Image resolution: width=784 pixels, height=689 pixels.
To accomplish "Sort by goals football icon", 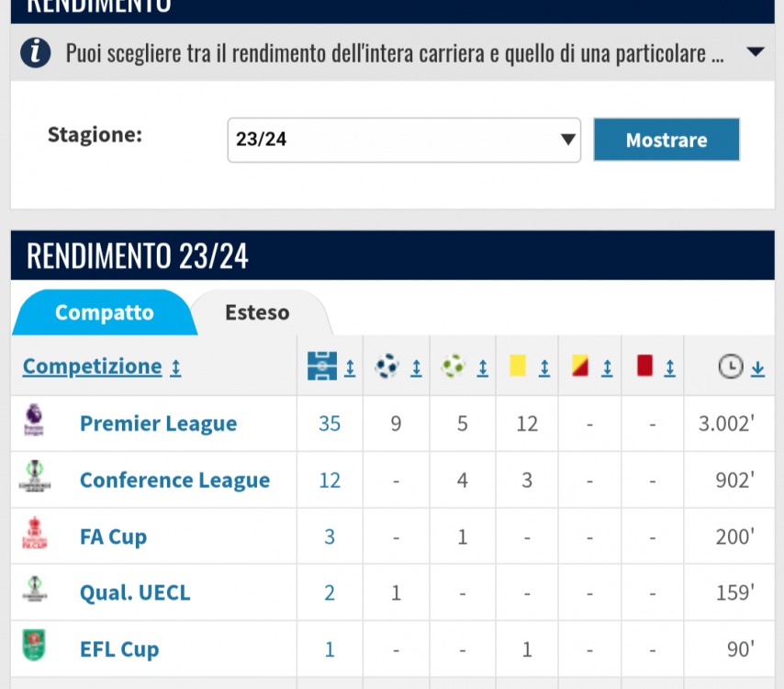I will [x=386, y=367].
